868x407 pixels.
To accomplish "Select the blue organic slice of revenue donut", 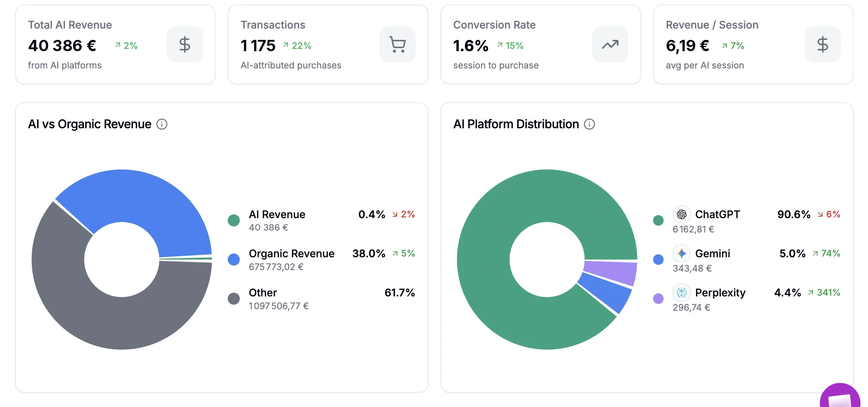I will coord(151,203).
